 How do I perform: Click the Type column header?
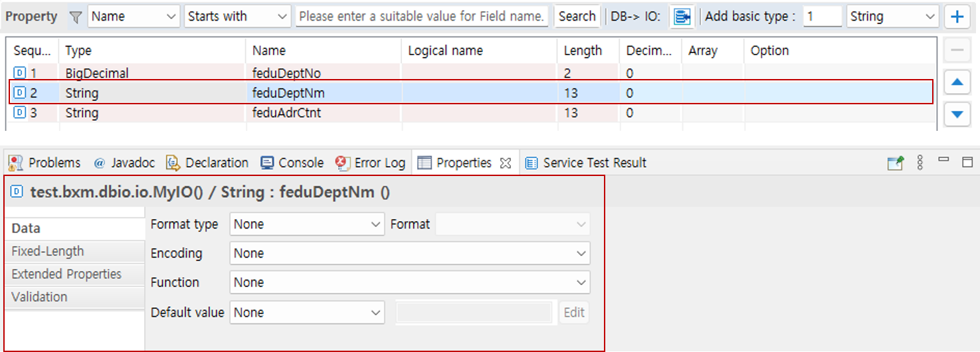point(152,50)
